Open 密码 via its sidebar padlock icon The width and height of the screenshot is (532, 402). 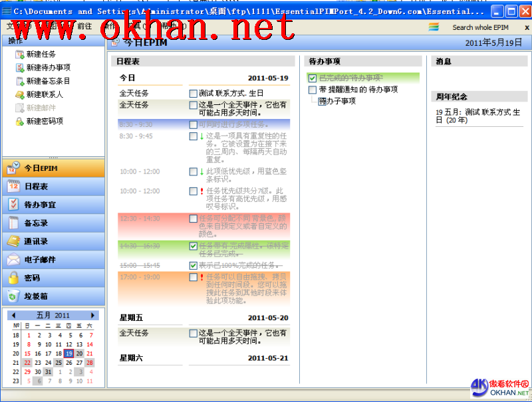tap(13, 278)
